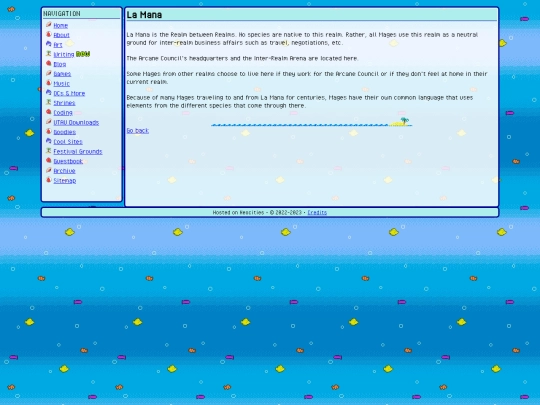Visit the Shrines navigation link
540x405 pixels.
point(64,103)
